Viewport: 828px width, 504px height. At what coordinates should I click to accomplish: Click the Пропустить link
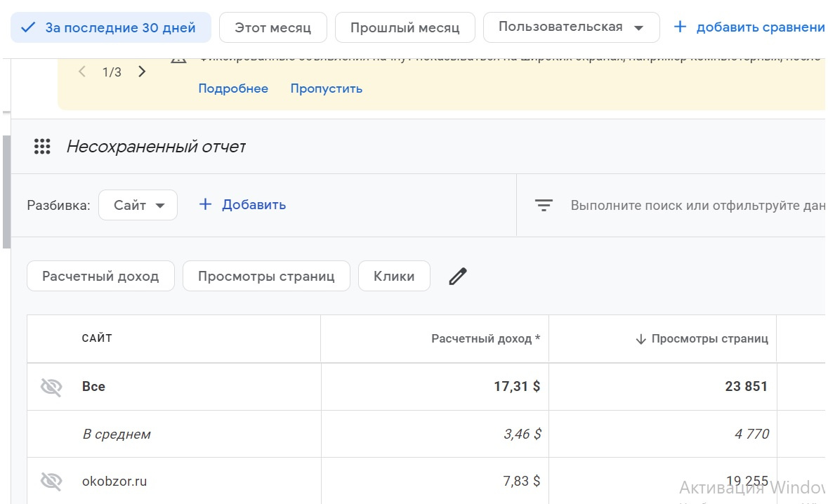coord(327,88)
